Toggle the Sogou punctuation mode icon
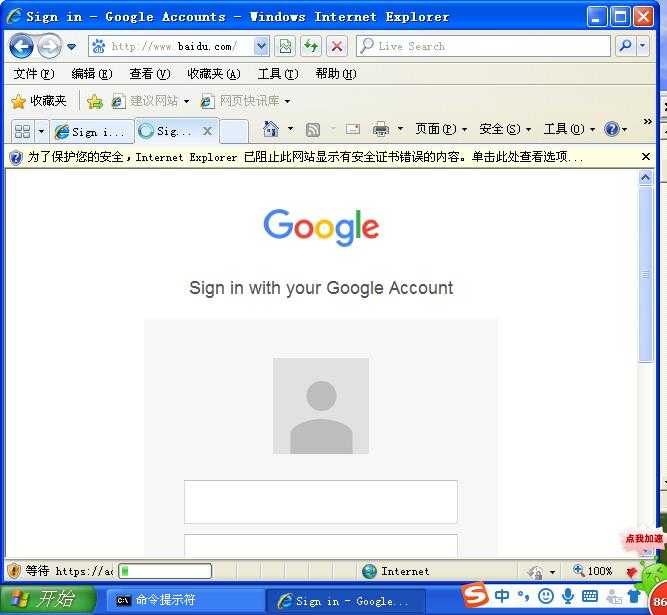Image resolution: width=667 pixels, height=615 pixels. pos(524,596)
